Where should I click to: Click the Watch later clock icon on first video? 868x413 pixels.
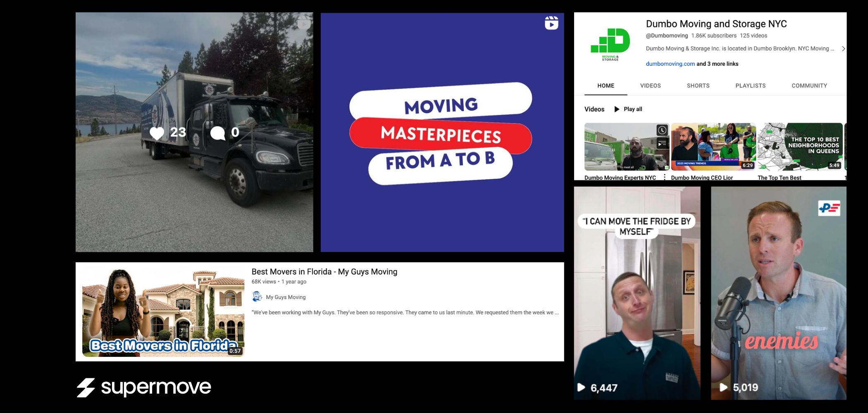click(662, 131)
